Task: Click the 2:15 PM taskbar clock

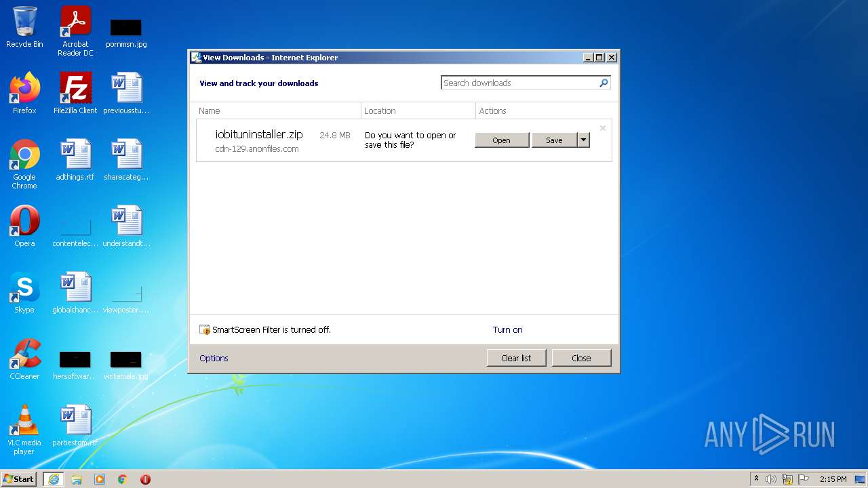Action: tap(833, 479)
